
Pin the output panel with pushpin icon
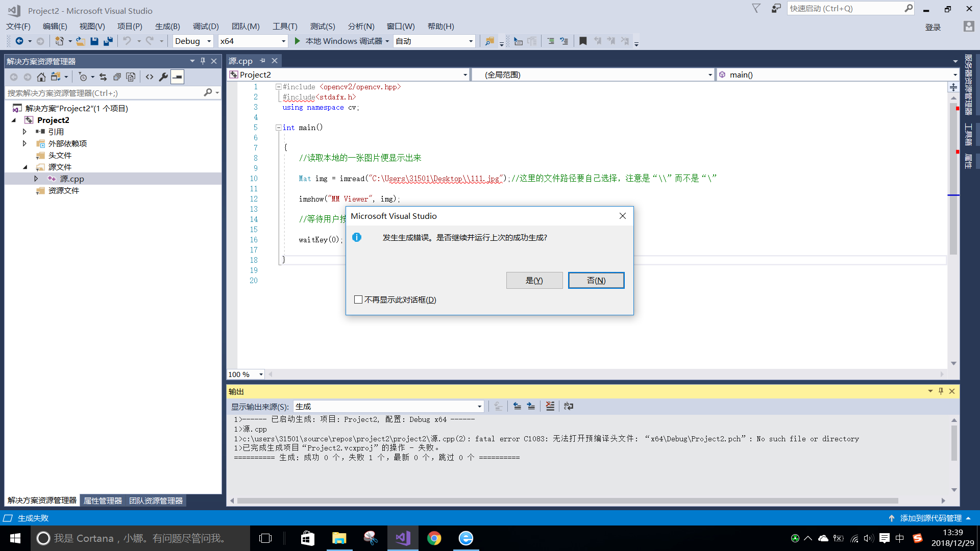(941, 391)
